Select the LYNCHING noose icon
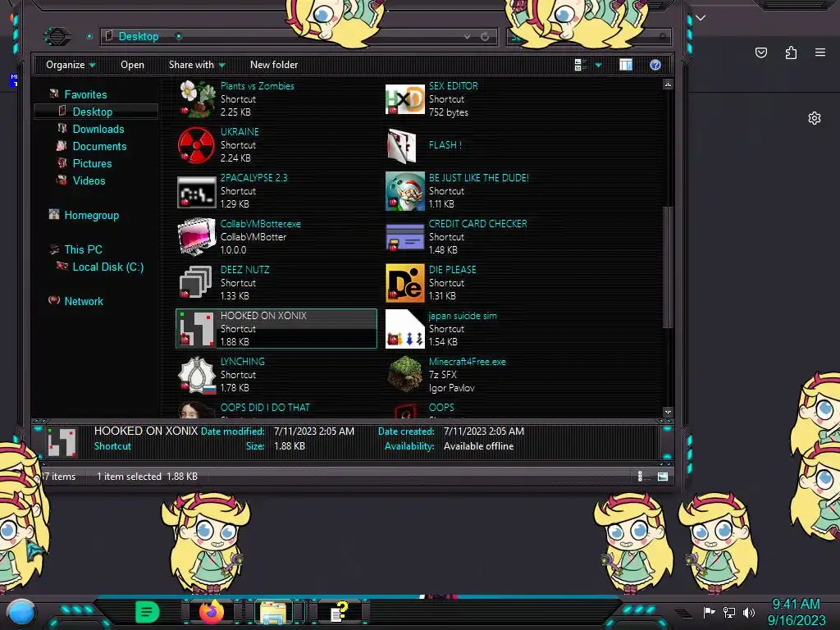The height and width of the screenshot is (630, 840). pos(196,374)
